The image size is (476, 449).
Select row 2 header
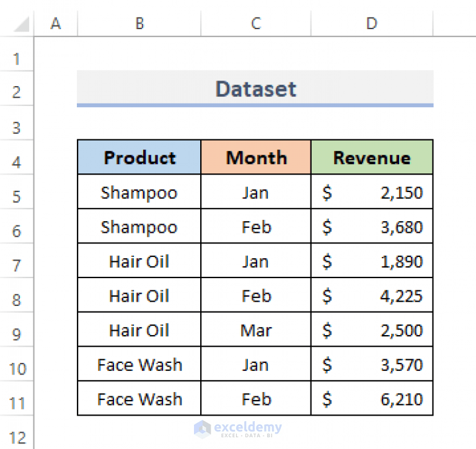tap(16, 89)
